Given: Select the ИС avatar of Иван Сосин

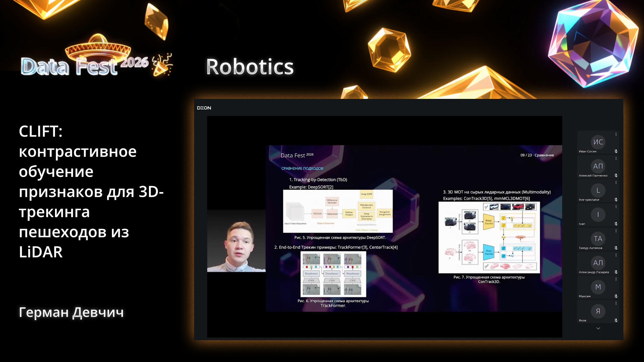Looking at the screenshot, I should 598,142.
